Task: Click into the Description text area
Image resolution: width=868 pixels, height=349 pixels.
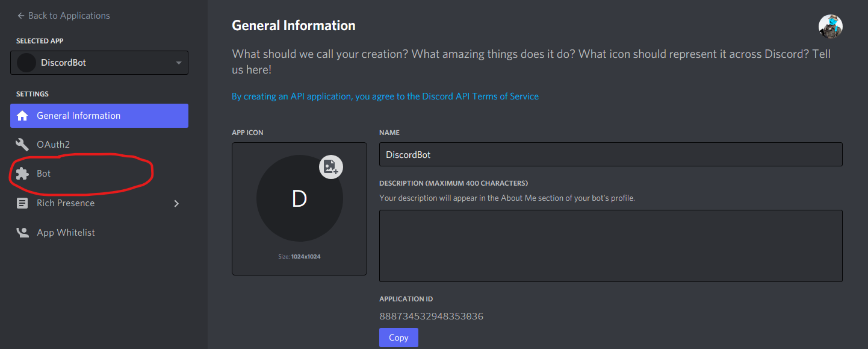Action: tap(611, 246)
